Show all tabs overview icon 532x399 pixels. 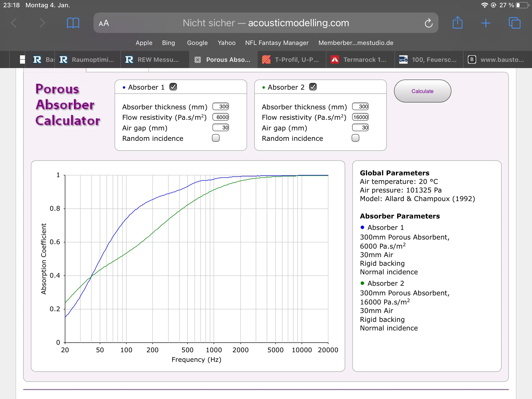pos(514,23)
